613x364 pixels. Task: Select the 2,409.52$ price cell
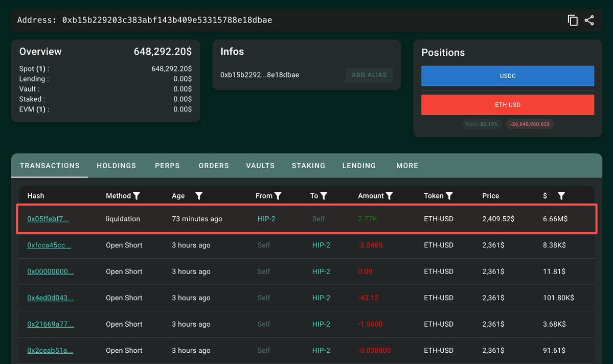(498, 219)
